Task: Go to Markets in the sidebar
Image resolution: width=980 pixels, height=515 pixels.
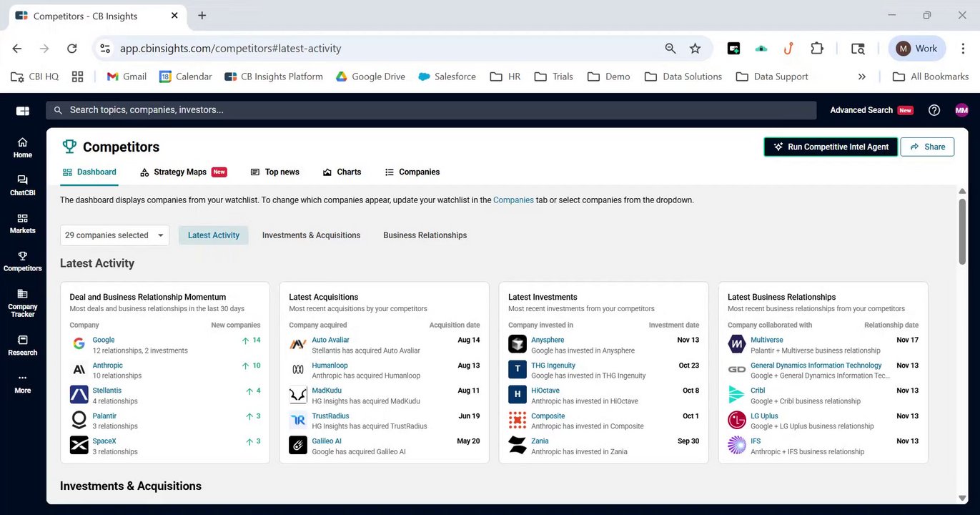Action: click(x=22, y=223)
